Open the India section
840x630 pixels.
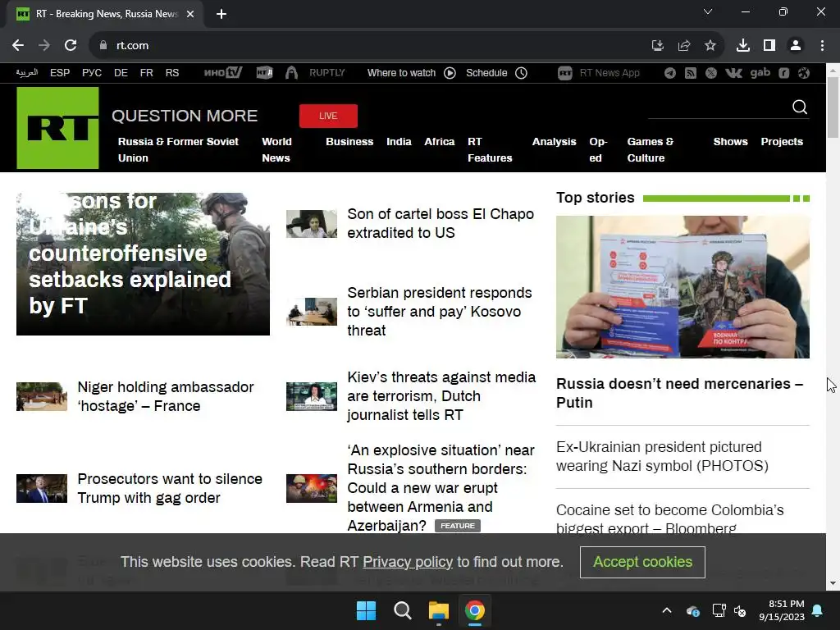[x=399, y=141]
